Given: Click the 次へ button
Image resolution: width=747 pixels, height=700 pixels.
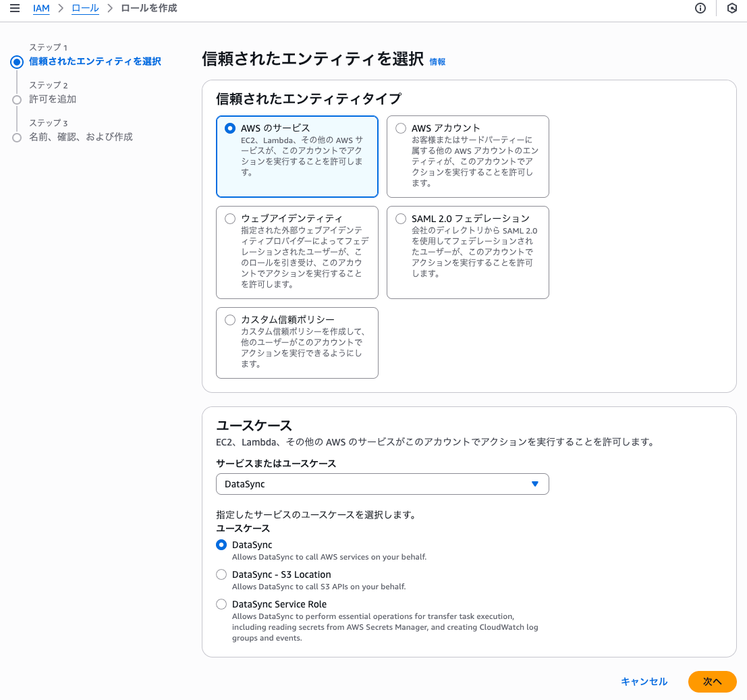Looking at the screenshot, I should click(x=712, y=681).
